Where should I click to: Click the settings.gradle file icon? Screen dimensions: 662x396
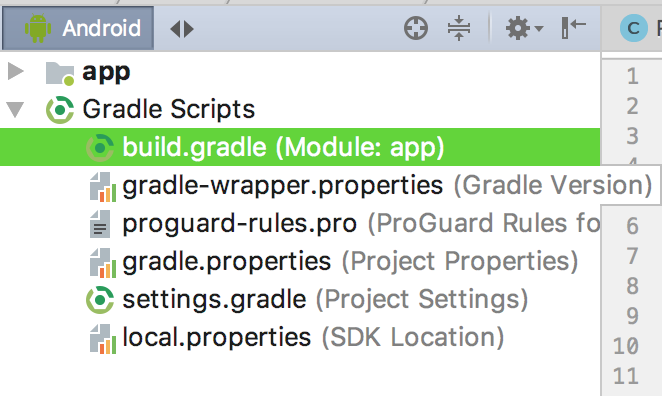click(100, 300)
